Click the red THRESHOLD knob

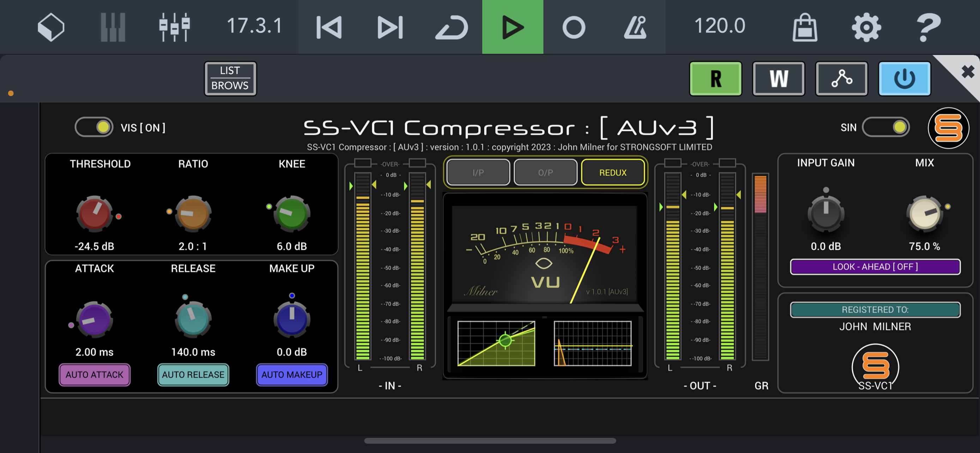click(x=94, y=214)
